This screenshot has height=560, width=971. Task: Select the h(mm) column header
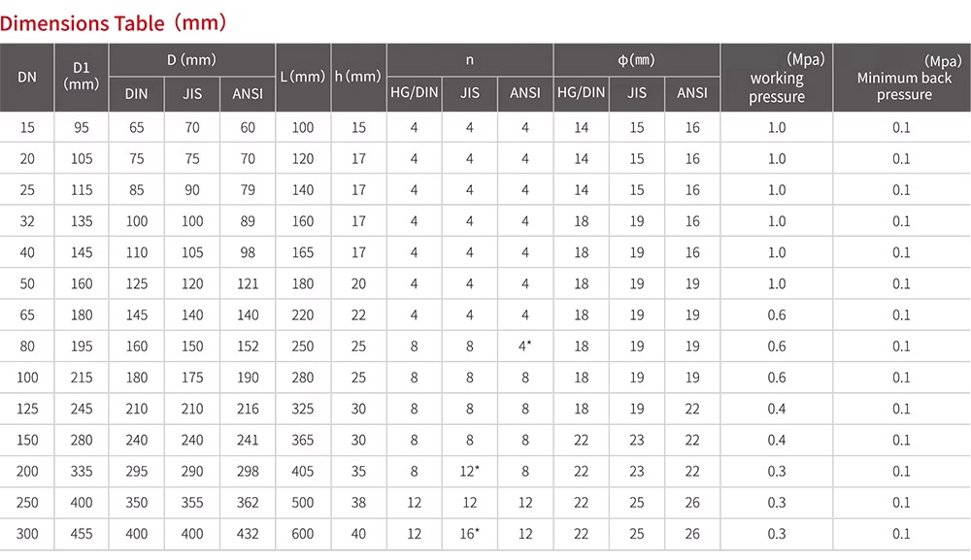358,77
